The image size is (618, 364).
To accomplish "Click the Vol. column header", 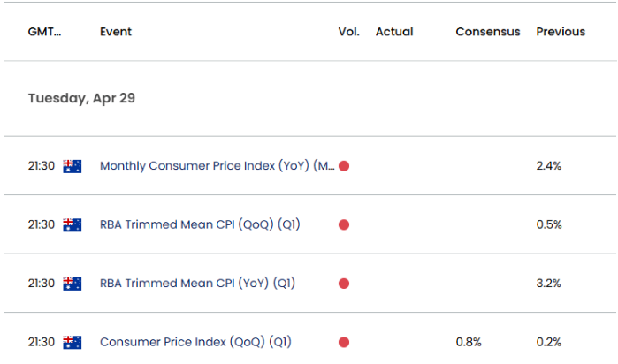I will 348,32.
